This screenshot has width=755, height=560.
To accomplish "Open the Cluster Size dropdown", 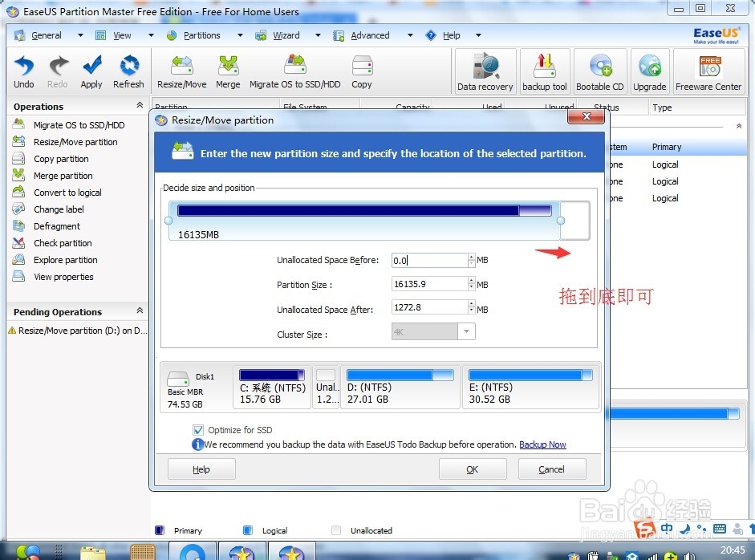I will 466,331.
